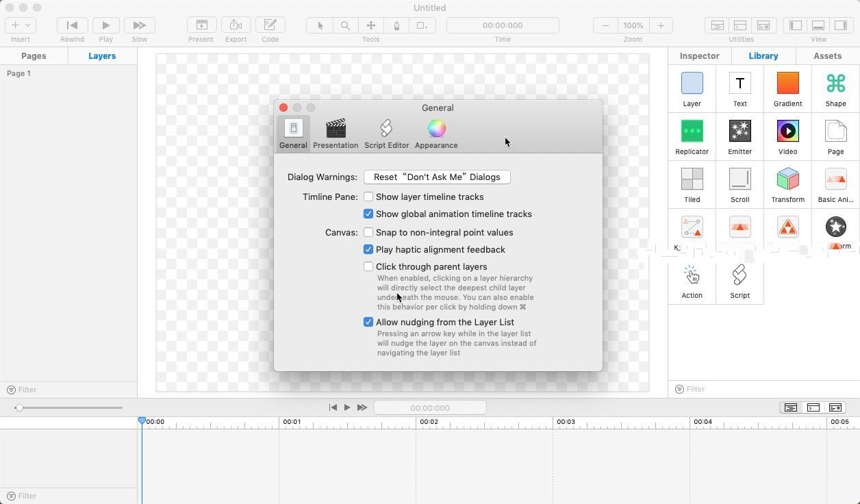Click the toolbar Time field
860x504 pixels.
point(503,25)
